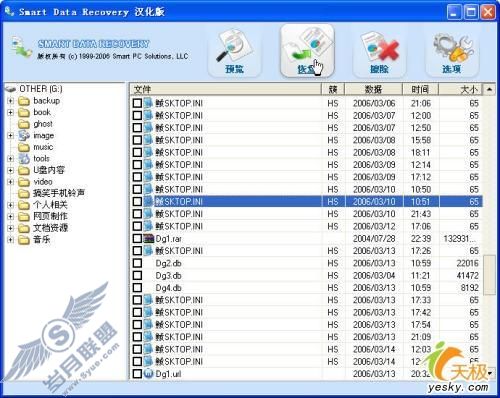Select the OTHER (G:) drive icon
Viewport: 500px width, 398px height.
[11, 89]
